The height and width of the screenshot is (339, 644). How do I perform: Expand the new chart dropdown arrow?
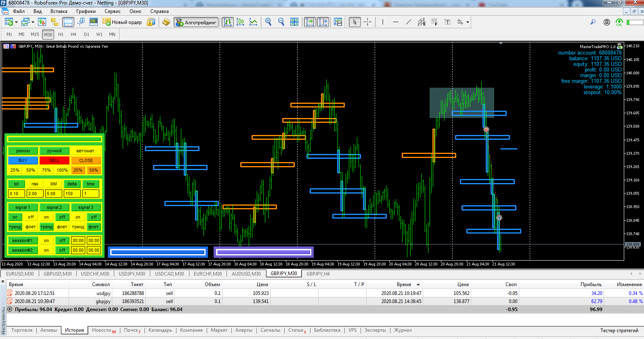pyautogui.click(x=17, y=23)
